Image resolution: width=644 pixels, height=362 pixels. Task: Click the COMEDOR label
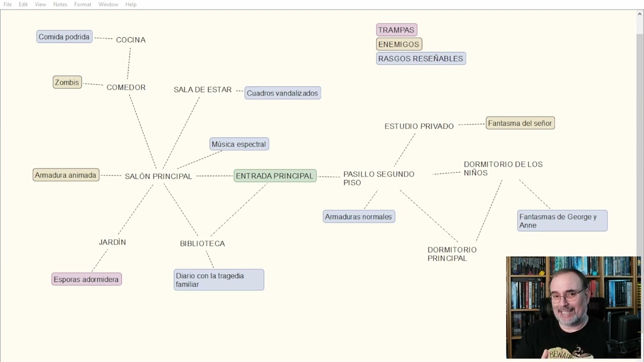point(126,87)
